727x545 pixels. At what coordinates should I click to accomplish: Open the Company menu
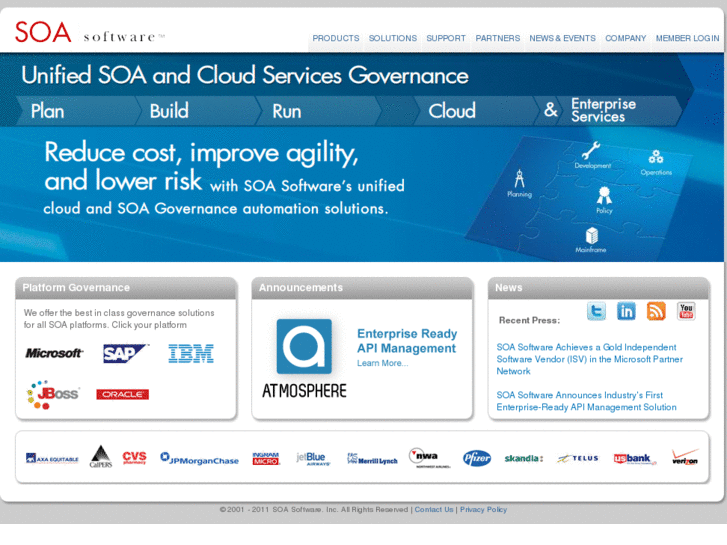pyautogui.click(x=625, y=38)
